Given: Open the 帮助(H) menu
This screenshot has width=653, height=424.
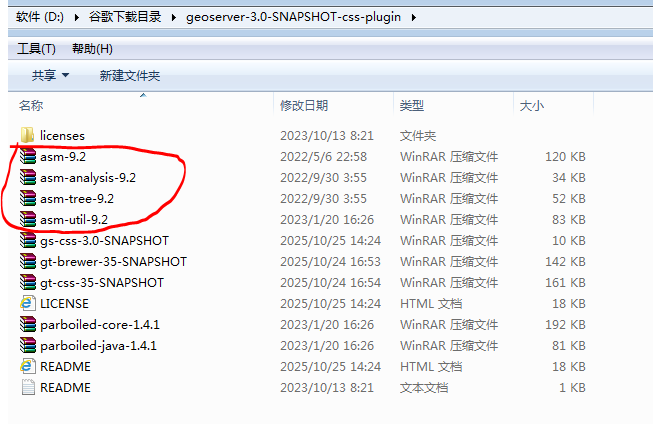Looking at the screenshot, I should [92, 49].
